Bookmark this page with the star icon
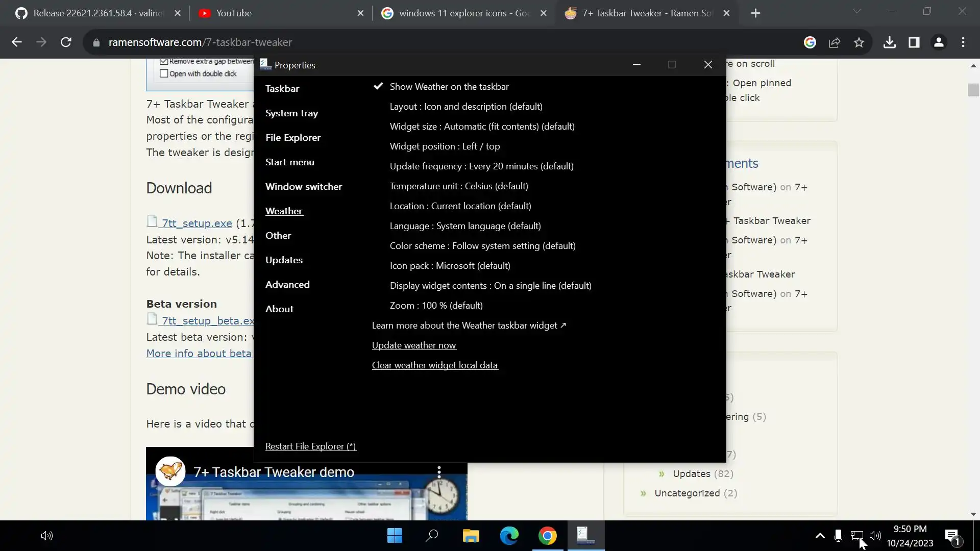This screenshot has width=980, height=551. (859, 42)
